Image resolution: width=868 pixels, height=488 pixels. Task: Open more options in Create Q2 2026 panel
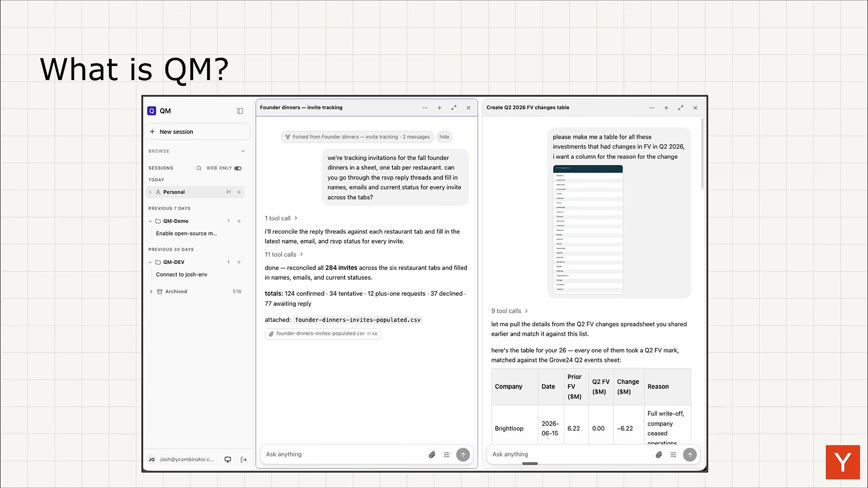pyautogui.click(x=652, y=108)
